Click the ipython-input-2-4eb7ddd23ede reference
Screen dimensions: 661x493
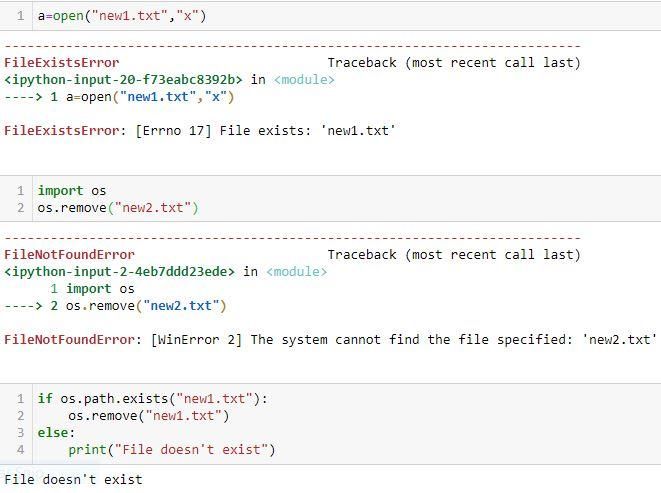[x=120, y=272]
